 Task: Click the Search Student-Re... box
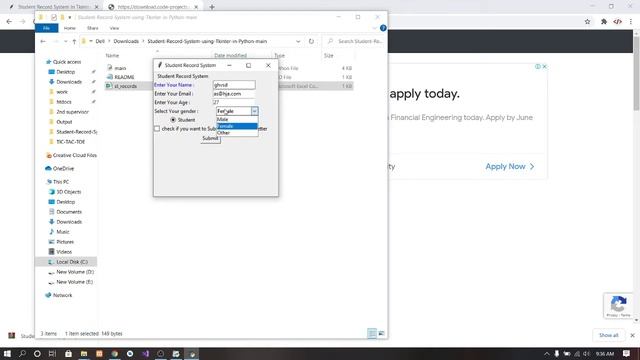click(x=356, y=41)
